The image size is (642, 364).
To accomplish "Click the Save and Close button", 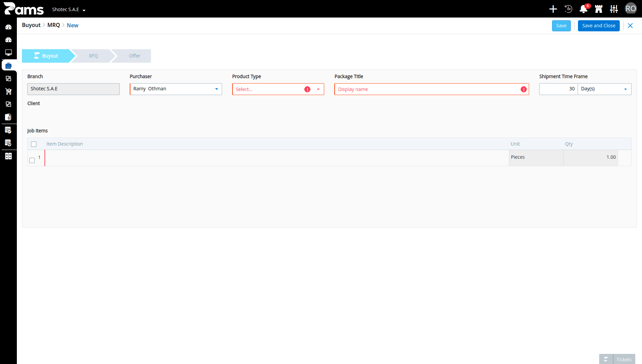I will pos(599,26).
